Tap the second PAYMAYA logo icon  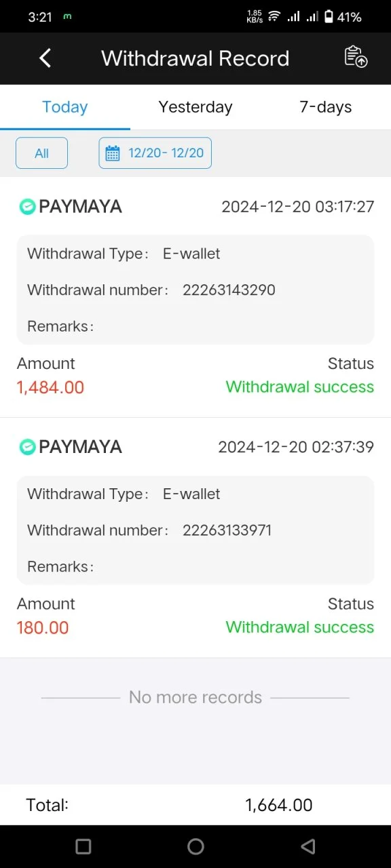pyautogui.click(x=27, y=447)
